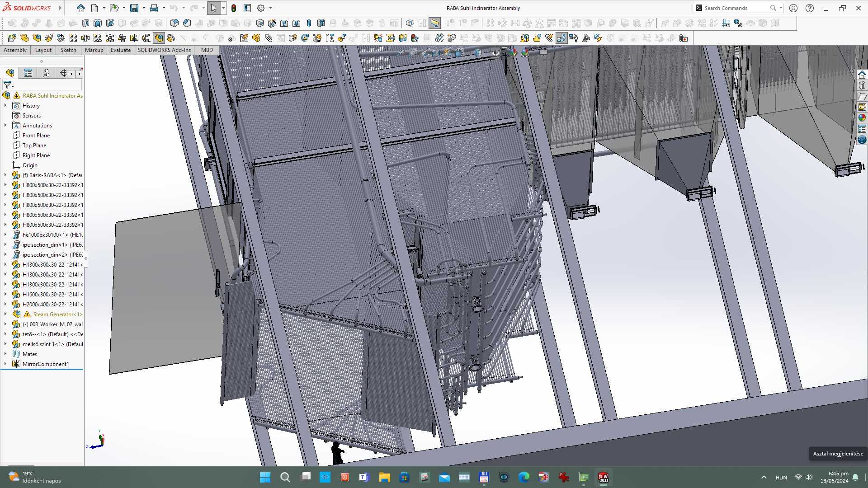
Task: Expand the History folder in tree
Action: 5,105
